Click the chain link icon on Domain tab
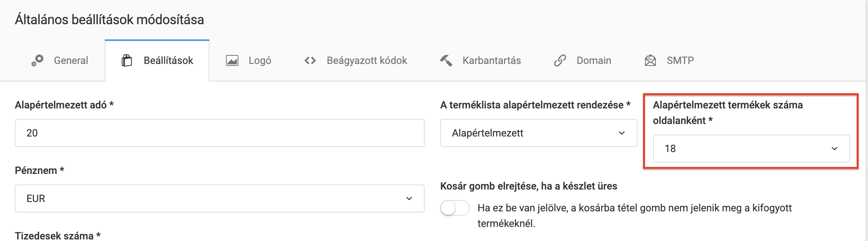The image size is (868, 241). [x=560, y=60]
